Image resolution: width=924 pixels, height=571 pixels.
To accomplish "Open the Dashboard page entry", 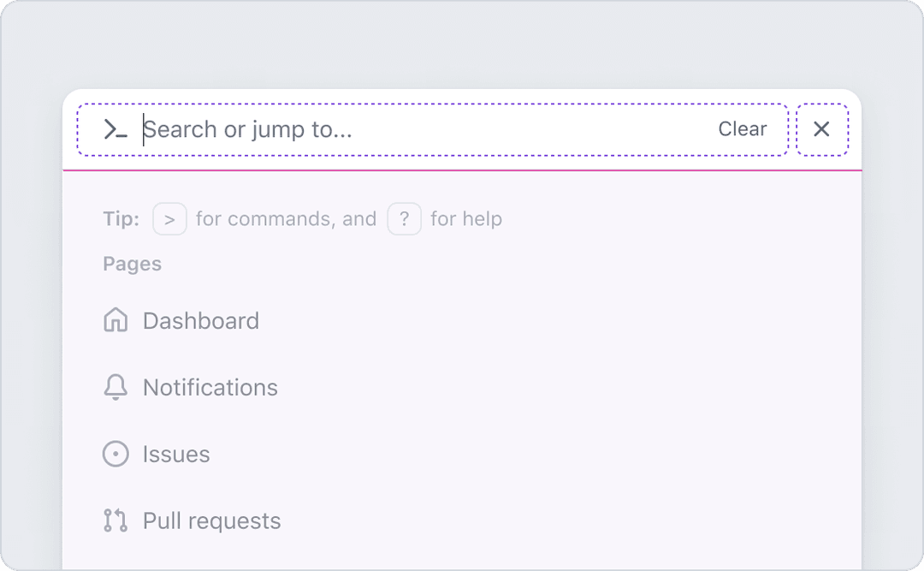I will pos(462,320).
